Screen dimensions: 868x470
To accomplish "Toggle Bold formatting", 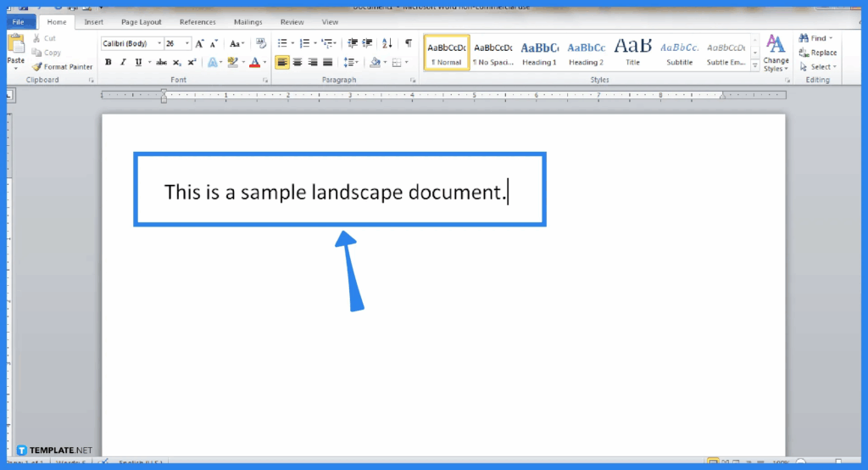I will coord(108,62).
